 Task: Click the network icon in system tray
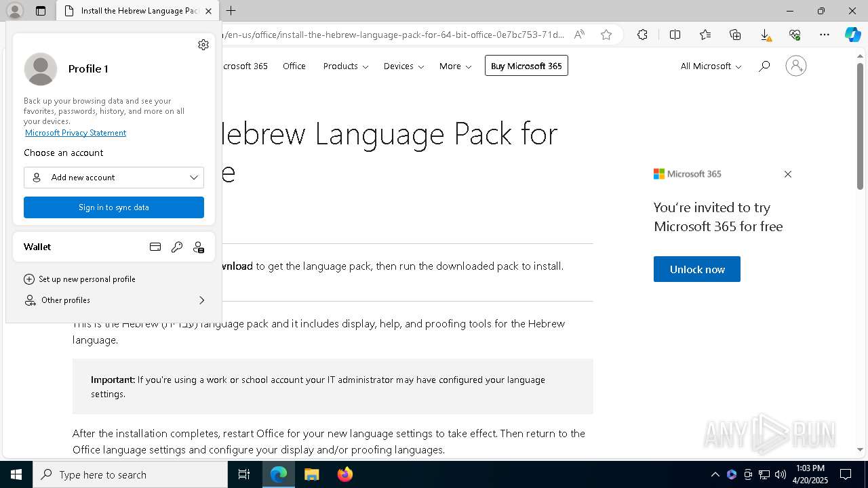[x=764, y=474]
